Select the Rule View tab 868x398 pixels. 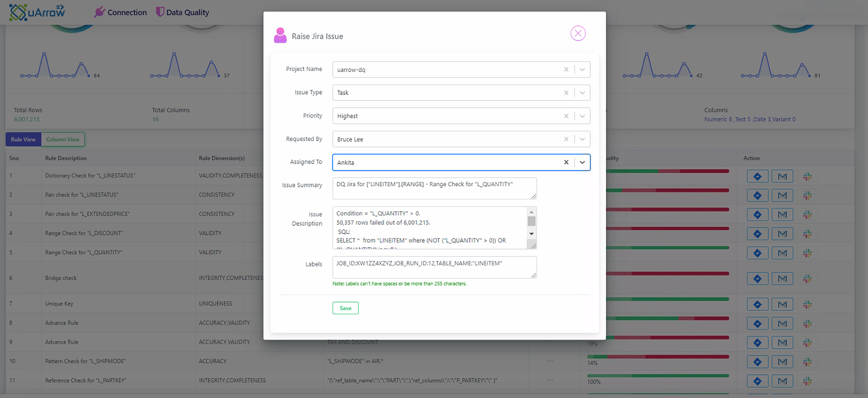pos(24,140)
